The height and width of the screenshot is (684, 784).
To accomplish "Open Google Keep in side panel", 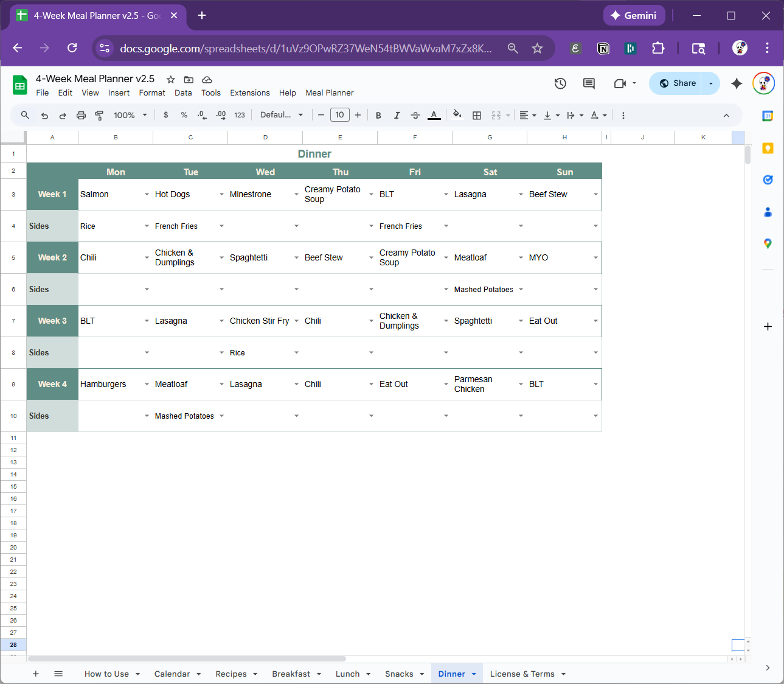I will (768, 148).
